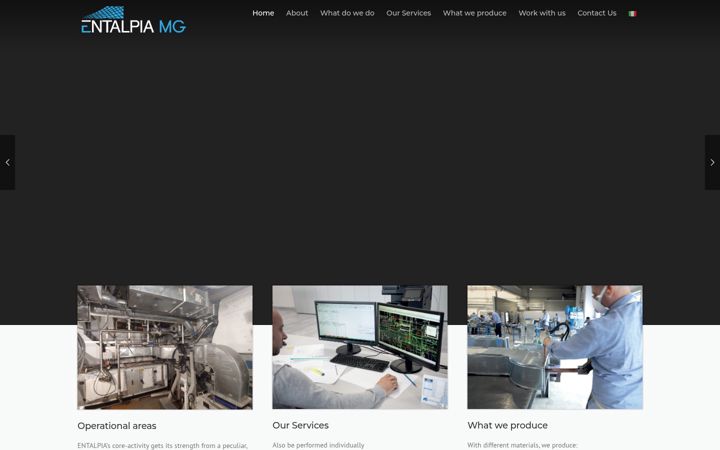Open the About menu item

[x=297, y=13]
